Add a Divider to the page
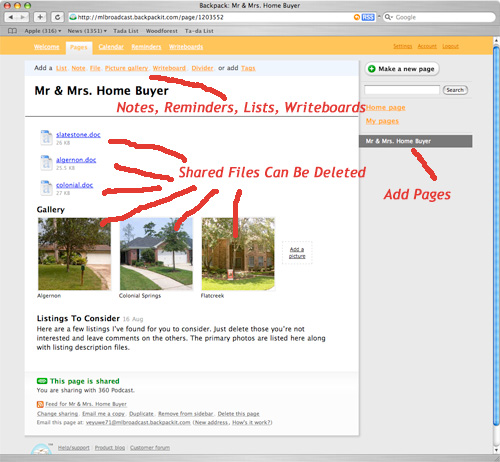 202,68
